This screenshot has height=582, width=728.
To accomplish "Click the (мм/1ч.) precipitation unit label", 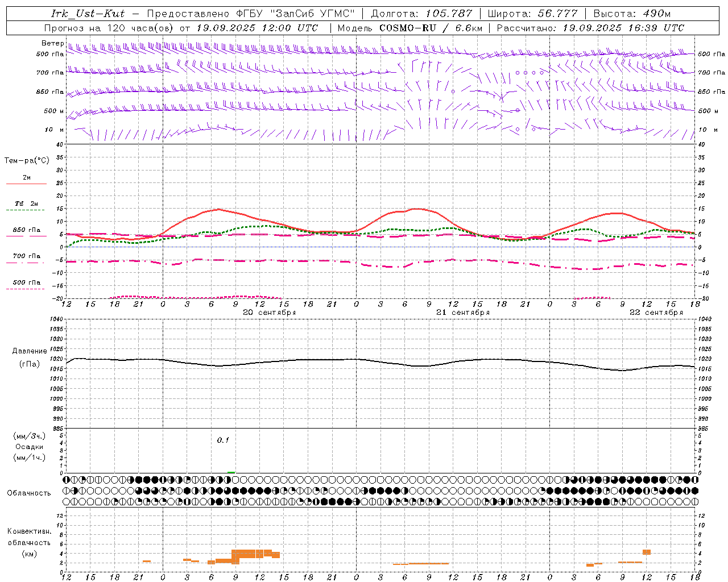I will [x=30, y=458].
